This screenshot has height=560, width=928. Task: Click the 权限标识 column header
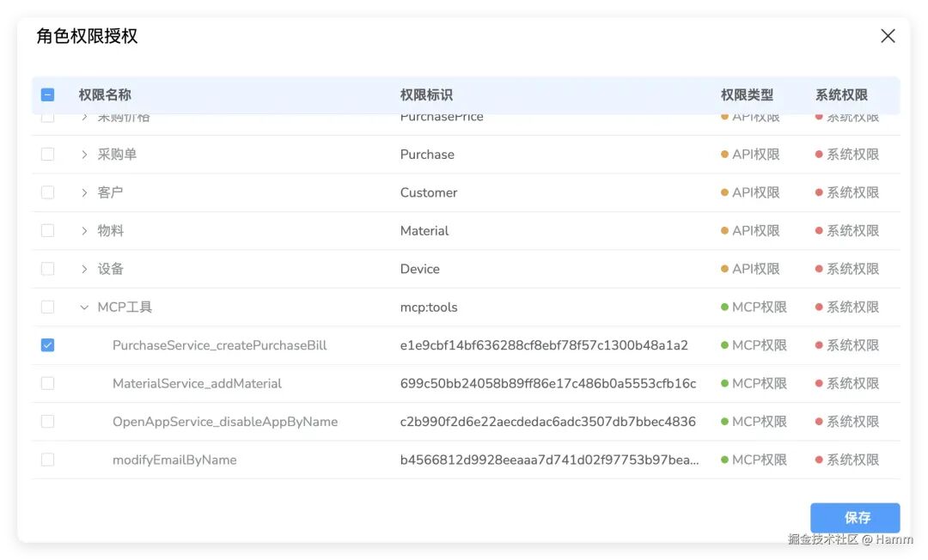pyautogui.click(x=426, y=95)
